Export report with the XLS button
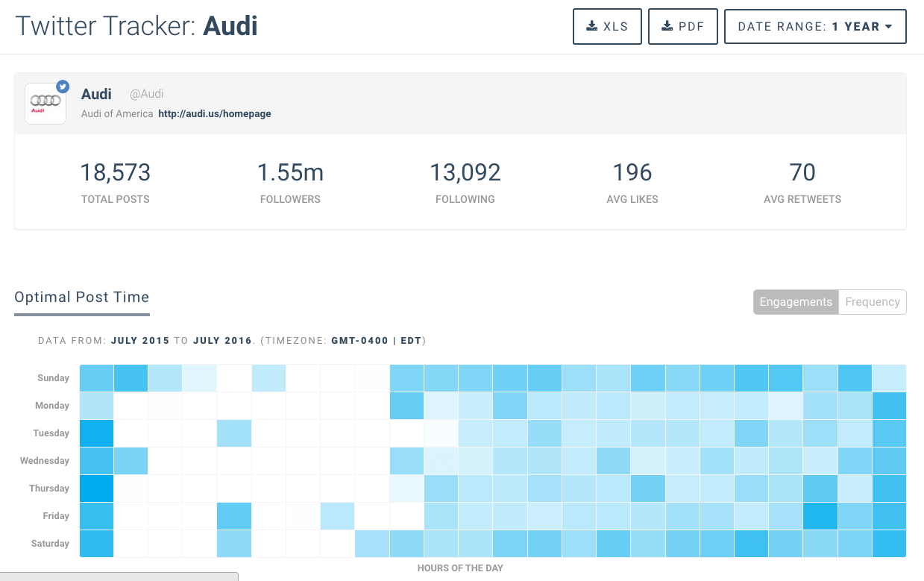This screenshot has height=581, width=924. pos(607,27)
